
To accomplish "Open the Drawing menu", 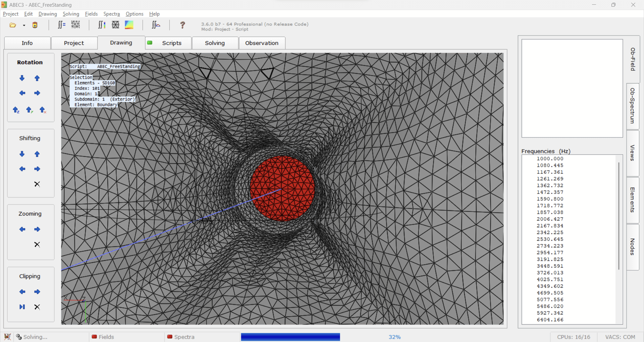I will (48, 14).
